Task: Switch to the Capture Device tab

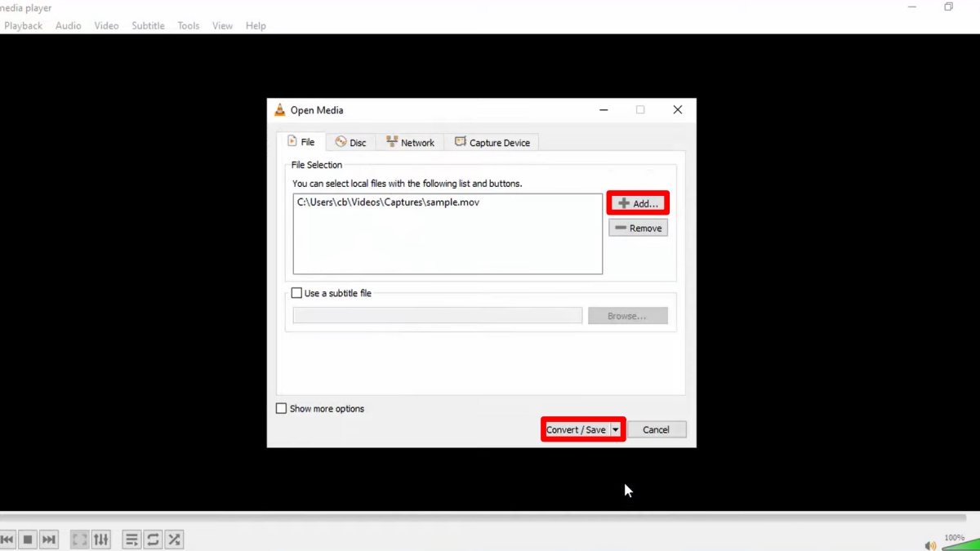Action: [x=492, y=142]
